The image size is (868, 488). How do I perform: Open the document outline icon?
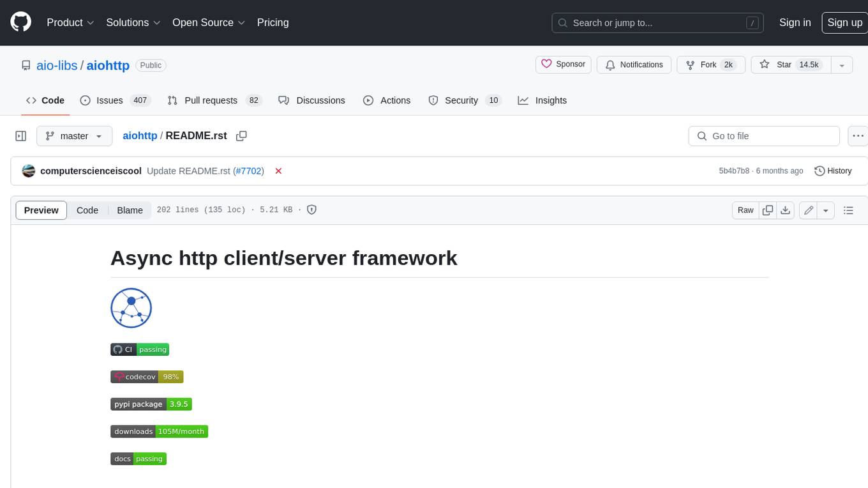848,210
